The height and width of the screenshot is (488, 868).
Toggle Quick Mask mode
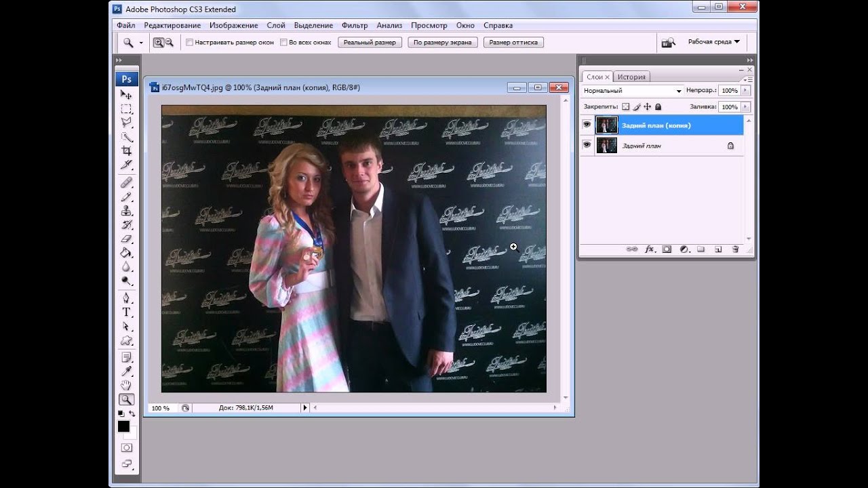(127, 448)
